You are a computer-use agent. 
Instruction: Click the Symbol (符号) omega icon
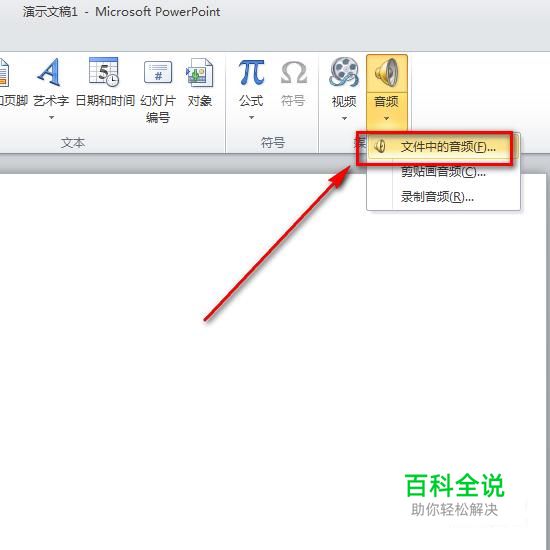(x=294, y=73)
